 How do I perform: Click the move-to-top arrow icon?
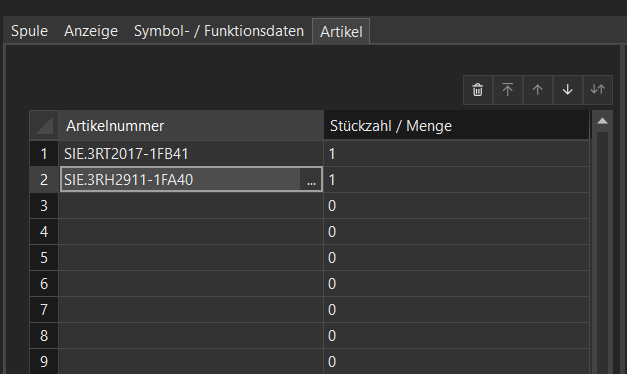(x=508, y=90)
